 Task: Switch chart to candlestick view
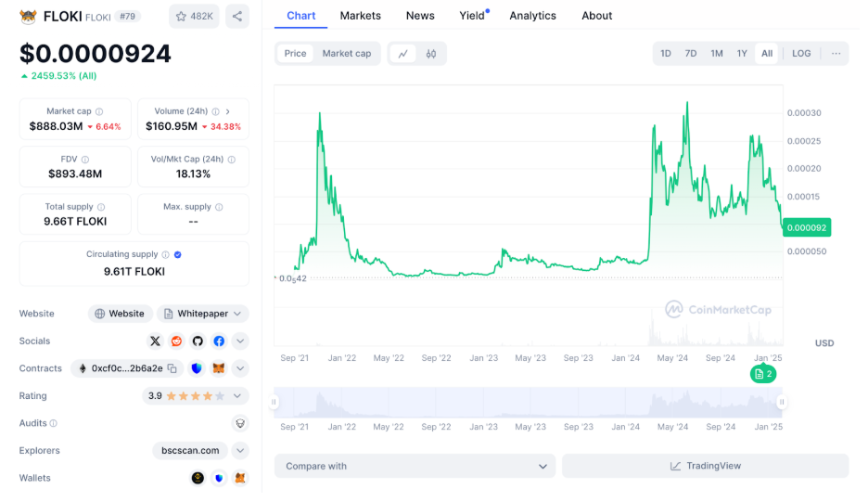pyautogui.click(x=431, y=54)
